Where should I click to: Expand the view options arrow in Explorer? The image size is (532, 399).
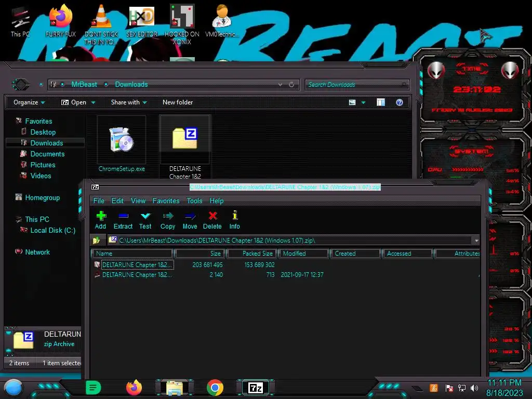point(363,102)
